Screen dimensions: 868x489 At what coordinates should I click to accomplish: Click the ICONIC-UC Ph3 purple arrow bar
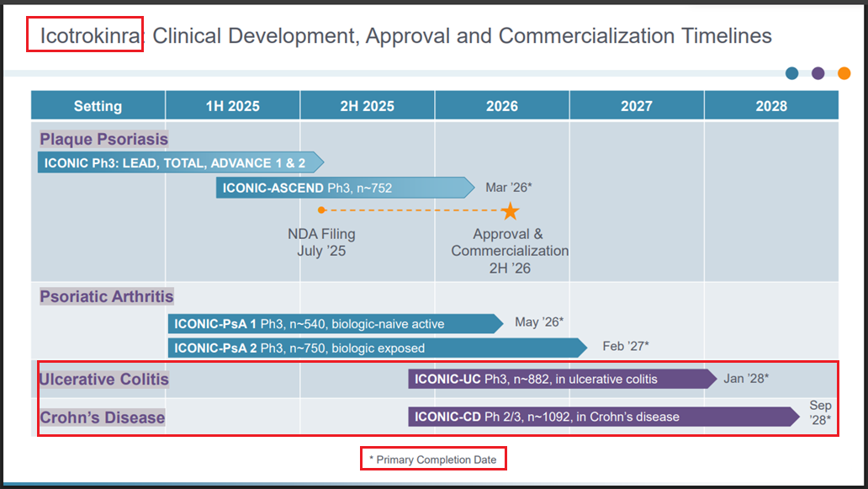(x=560, y=379)
